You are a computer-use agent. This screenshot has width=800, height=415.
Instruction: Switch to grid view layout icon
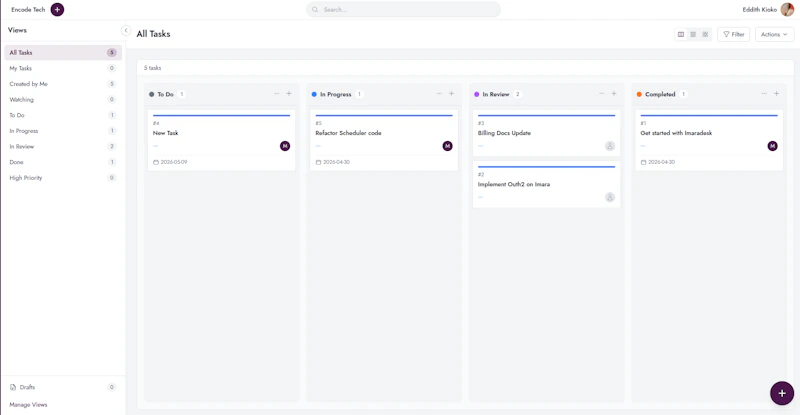tap(705, 34)
